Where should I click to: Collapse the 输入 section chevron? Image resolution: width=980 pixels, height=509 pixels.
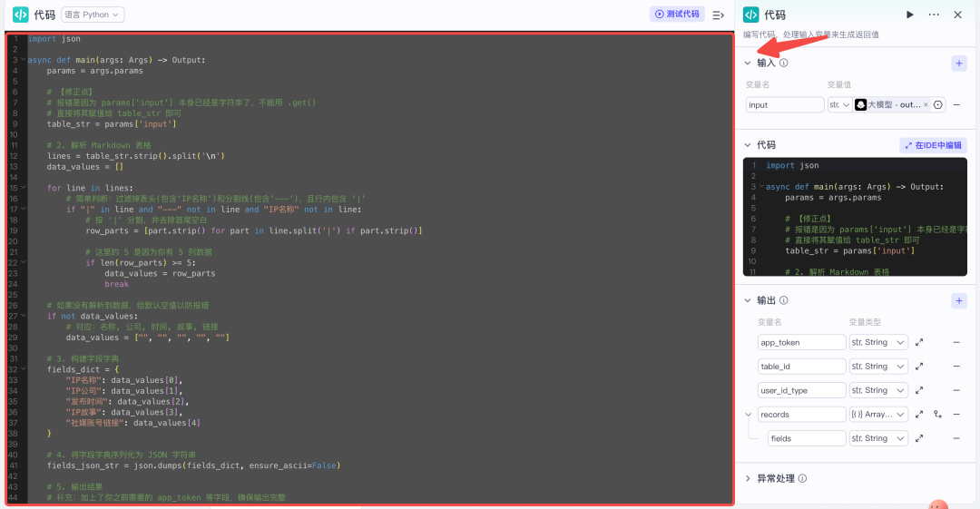748,63
